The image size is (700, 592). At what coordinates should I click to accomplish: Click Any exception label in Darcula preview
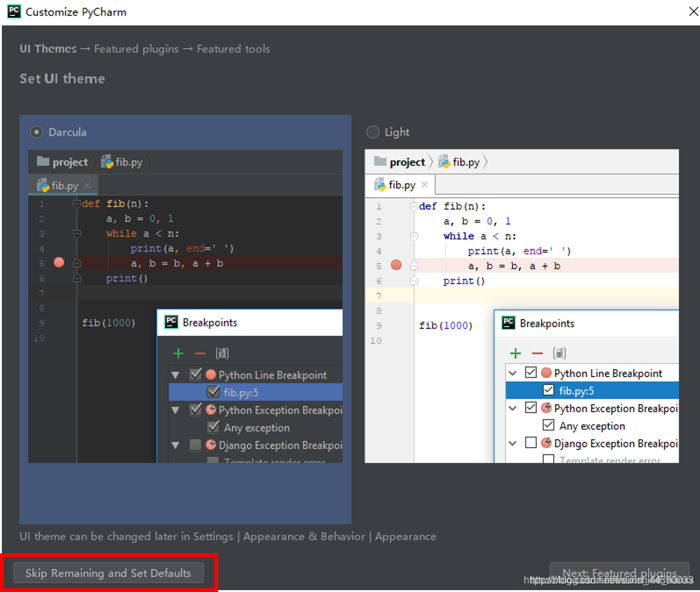(x=257, y=428)
